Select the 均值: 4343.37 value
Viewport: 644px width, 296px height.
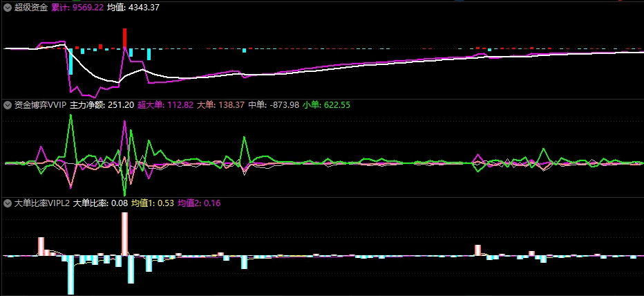coord(133,8)
